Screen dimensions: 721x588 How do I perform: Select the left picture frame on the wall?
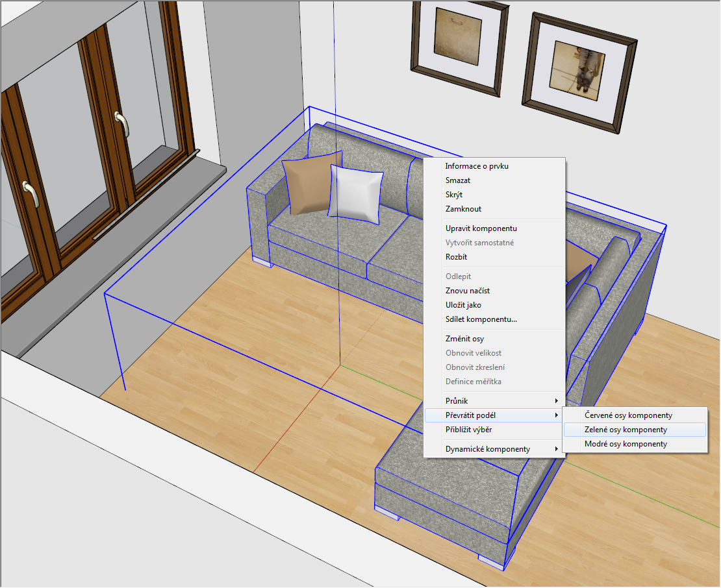[458, 38]
